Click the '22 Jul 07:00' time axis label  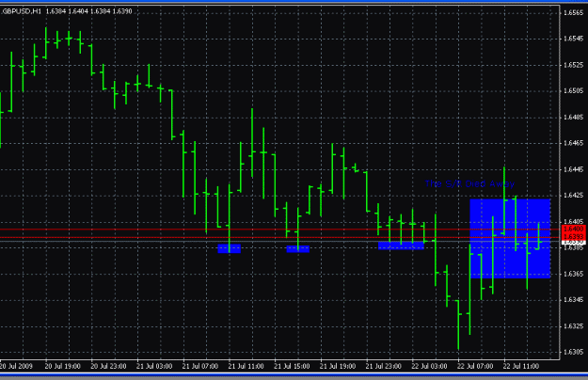pos(475,366)
